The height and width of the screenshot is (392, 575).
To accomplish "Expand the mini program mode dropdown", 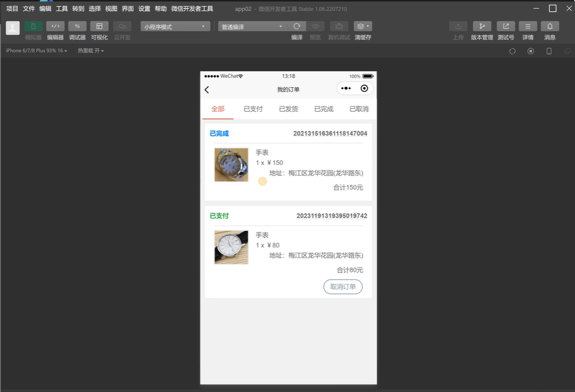I will point(174,27).
